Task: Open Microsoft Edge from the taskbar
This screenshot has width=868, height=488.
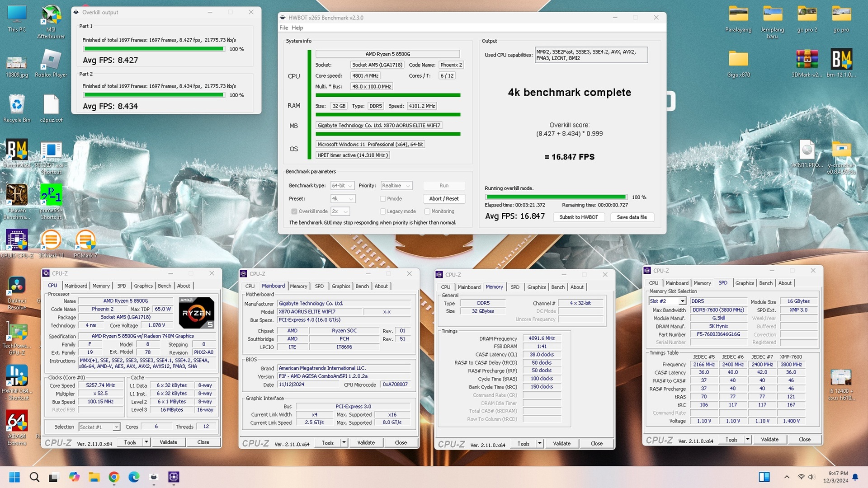Action: 134,477
